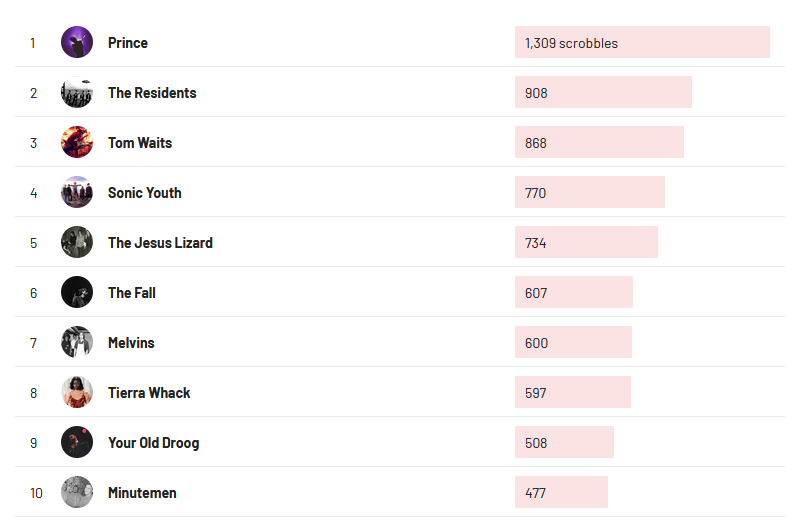
Task: Click the 1,309 scrobbles bar
Action: coord(642,42)
